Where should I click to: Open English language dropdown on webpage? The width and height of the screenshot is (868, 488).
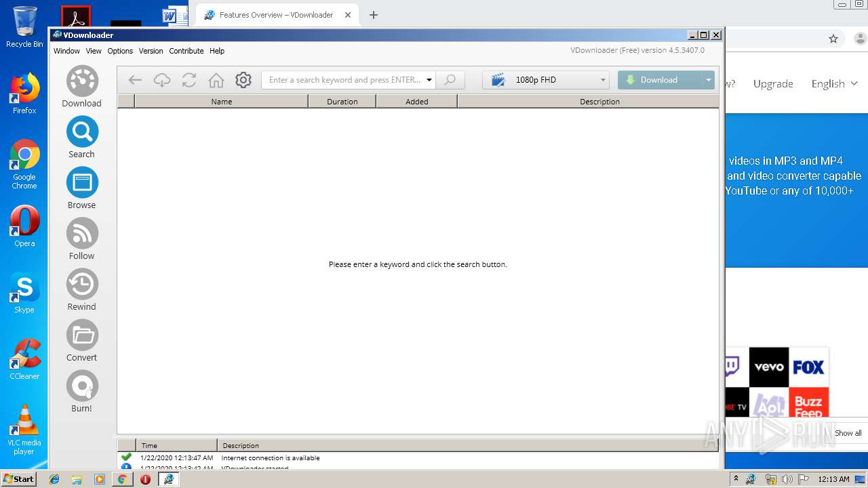coord(834,84)
